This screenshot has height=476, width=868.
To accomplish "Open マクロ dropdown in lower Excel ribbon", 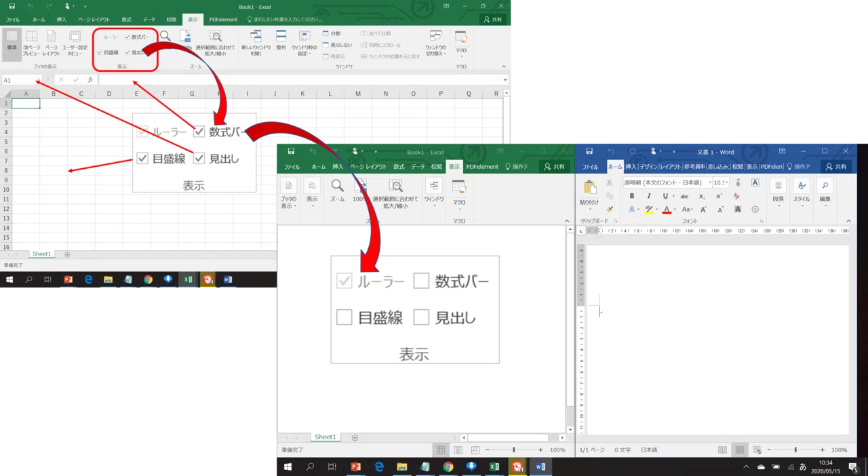I will point(459,194).
